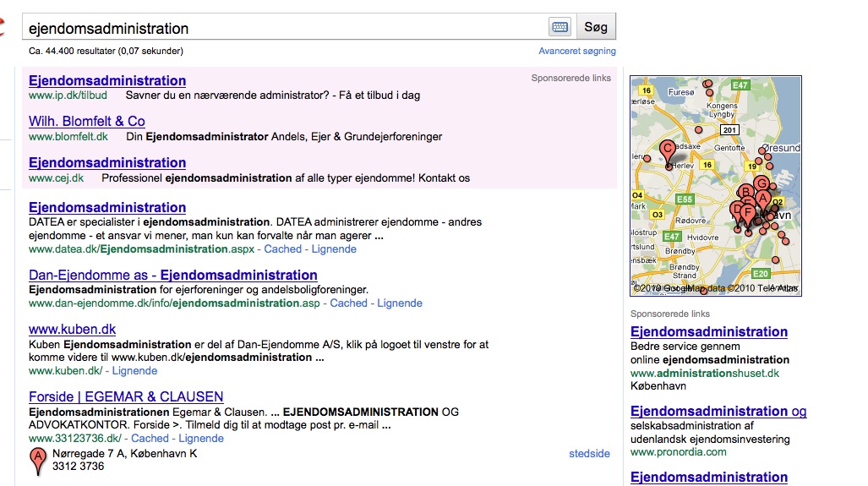Screen dimensions: 868x486
Task: Open the Copenhagen map thumbnail
Action: (716, 186)
